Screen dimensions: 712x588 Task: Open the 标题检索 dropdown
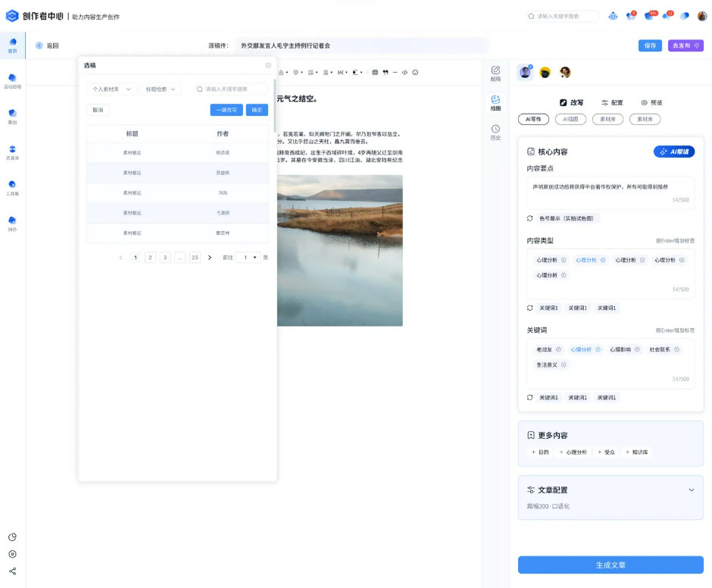pos(161,89)
